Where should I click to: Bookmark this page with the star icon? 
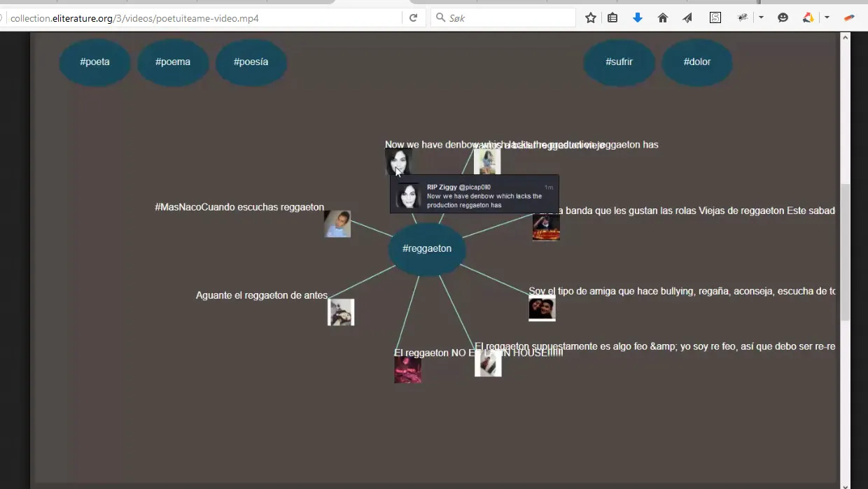[591, 18]
